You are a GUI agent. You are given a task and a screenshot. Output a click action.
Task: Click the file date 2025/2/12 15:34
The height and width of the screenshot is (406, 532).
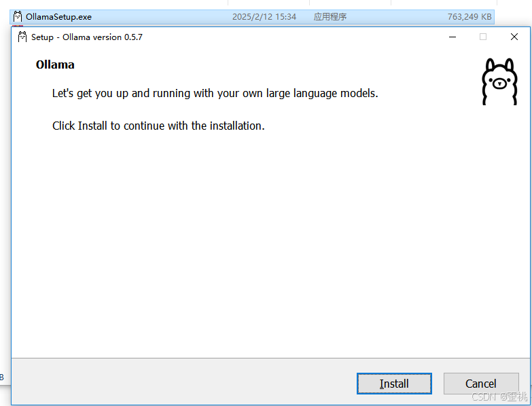(264, 16)
